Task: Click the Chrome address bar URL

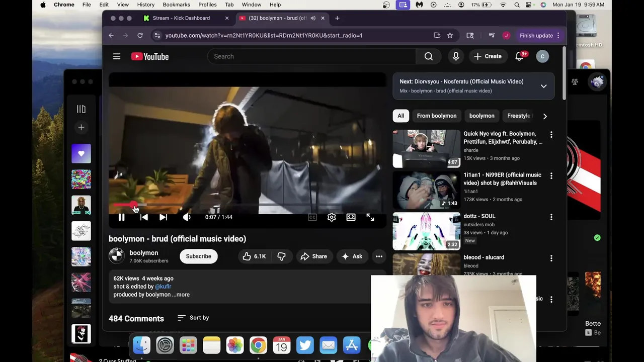Action: (x=264, y=36)
